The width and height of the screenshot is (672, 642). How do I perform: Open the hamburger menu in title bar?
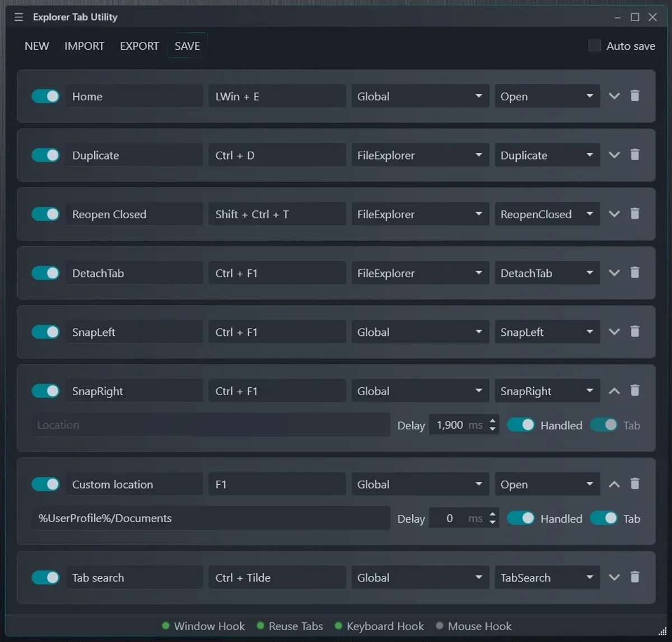click(18, 17)
